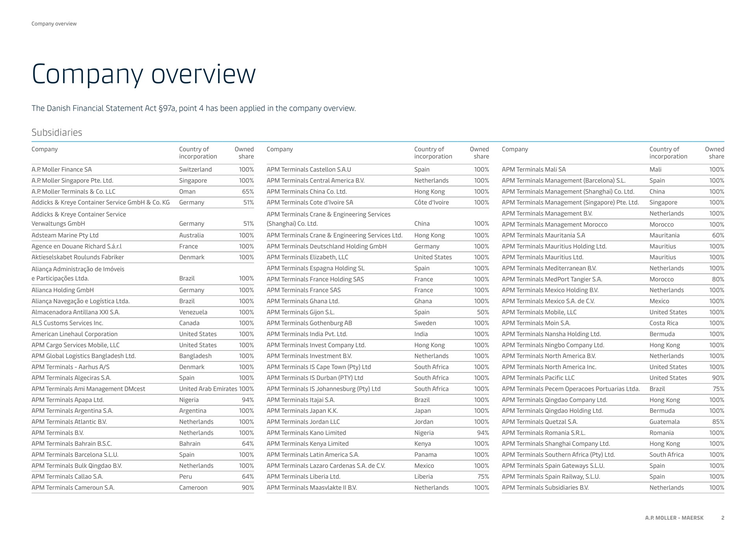Click 'APM Terminals Castellon S.A.U' entry
The height and width of the screenshot is (535, 756).
point(309,169)
